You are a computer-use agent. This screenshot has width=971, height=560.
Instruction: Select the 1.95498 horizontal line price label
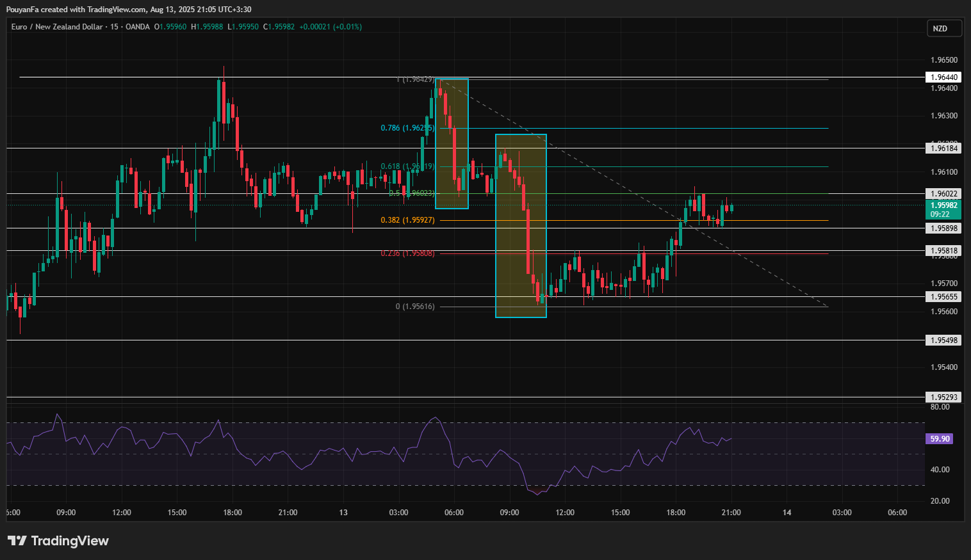pos(944,340)
